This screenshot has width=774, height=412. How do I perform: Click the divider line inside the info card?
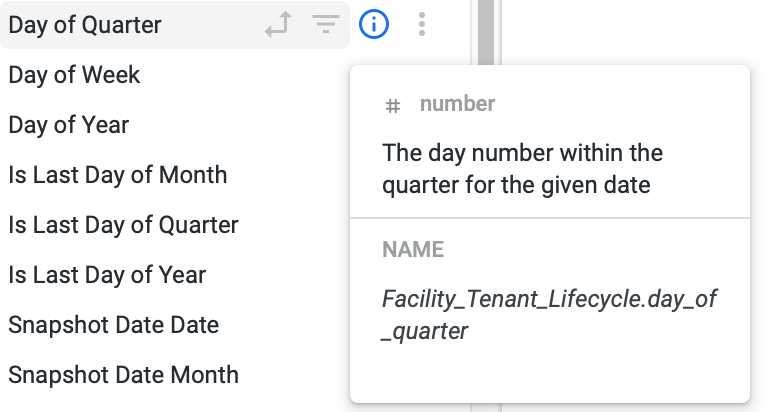pyautogui.click(x=549, y=218)
